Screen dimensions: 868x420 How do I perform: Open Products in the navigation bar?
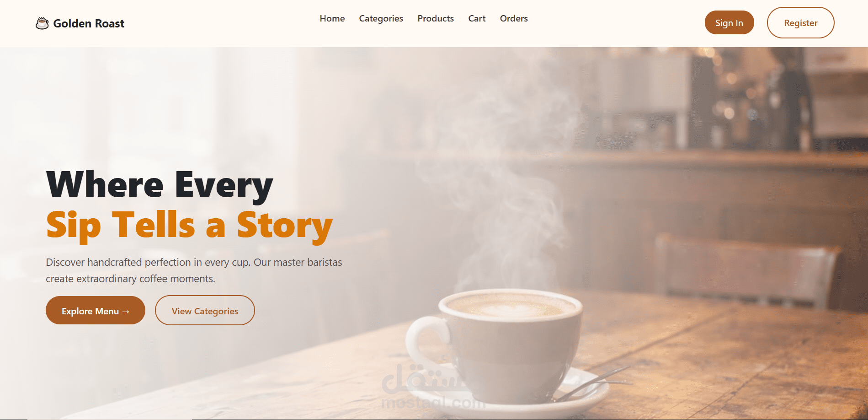coord(436,18)
